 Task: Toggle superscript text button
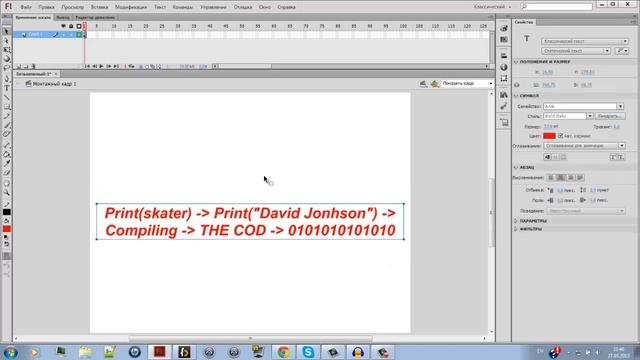[613, 157]
